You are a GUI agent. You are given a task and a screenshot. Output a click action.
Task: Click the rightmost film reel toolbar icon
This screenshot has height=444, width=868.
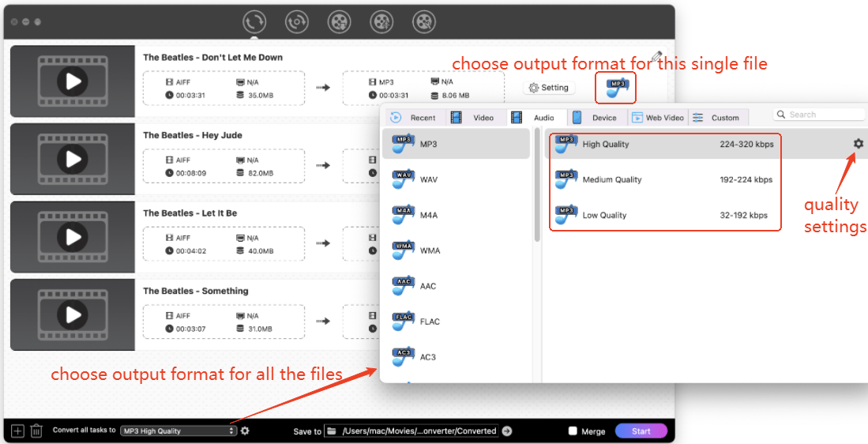[424, 21]
